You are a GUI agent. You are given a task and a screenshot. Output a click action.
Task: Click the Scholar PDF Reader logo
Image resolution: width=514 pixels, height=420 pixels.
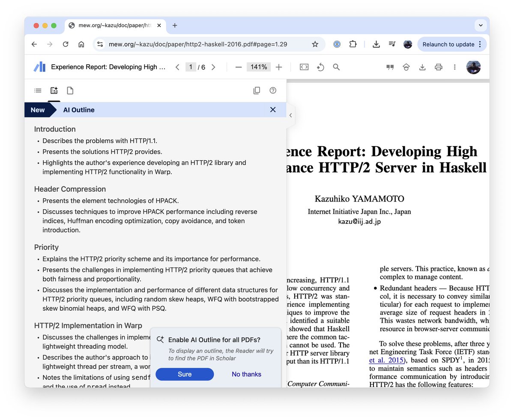(x=39, y=67)
